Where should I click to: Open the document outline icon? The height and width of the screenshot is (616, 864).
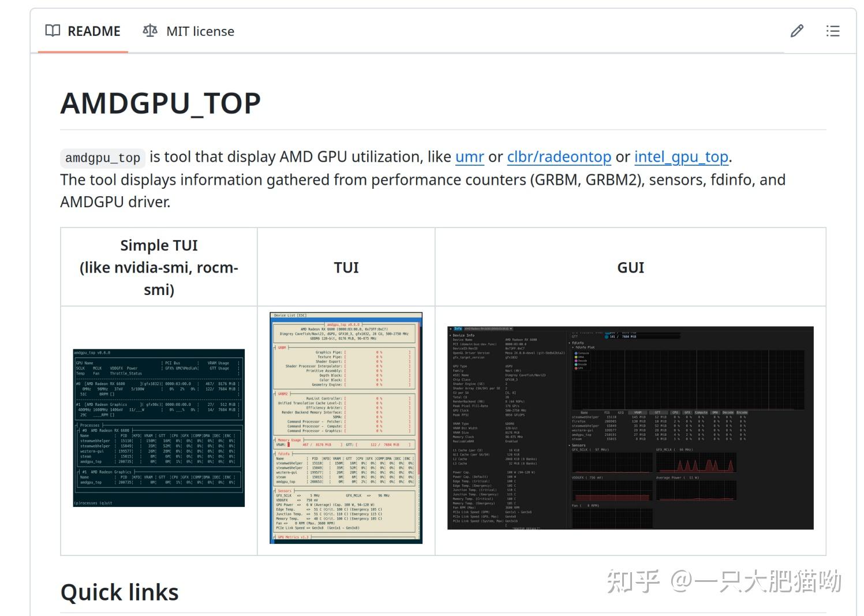pyautogui.click(x=833, y=31)
